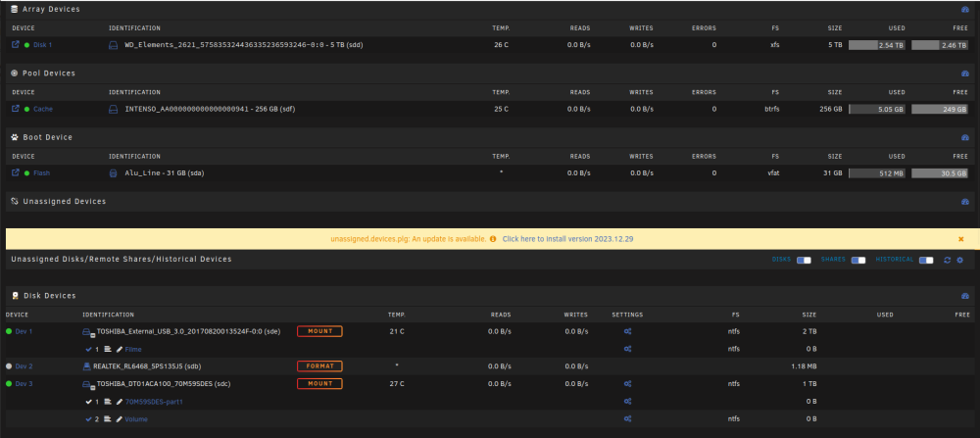Open the Dev 3 link
Screen dimensions: 980x438
pyautogui.click(x=24, y=384)
